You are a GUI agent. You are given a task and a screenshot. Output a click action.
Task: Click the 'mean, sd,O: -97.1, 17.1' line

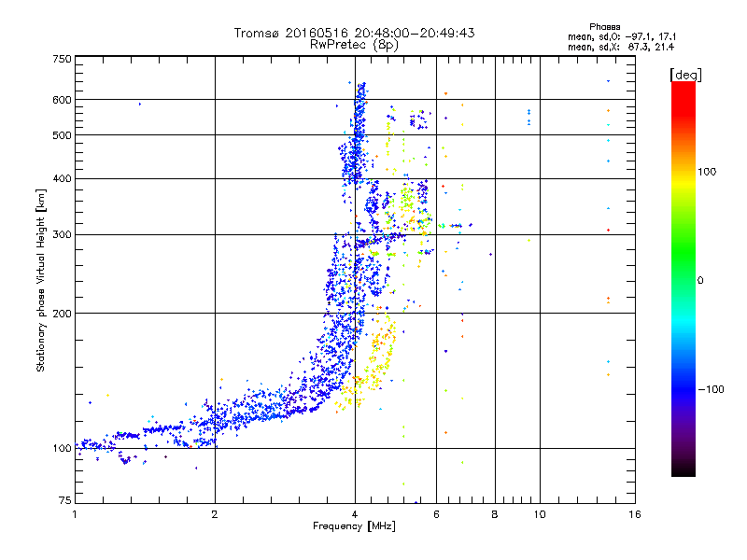tap(622, 36)
